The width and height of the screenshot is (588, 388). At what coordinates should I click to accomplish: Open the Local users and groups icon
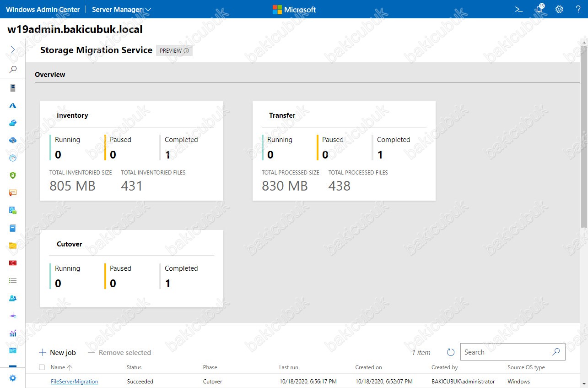click(13, 298)
